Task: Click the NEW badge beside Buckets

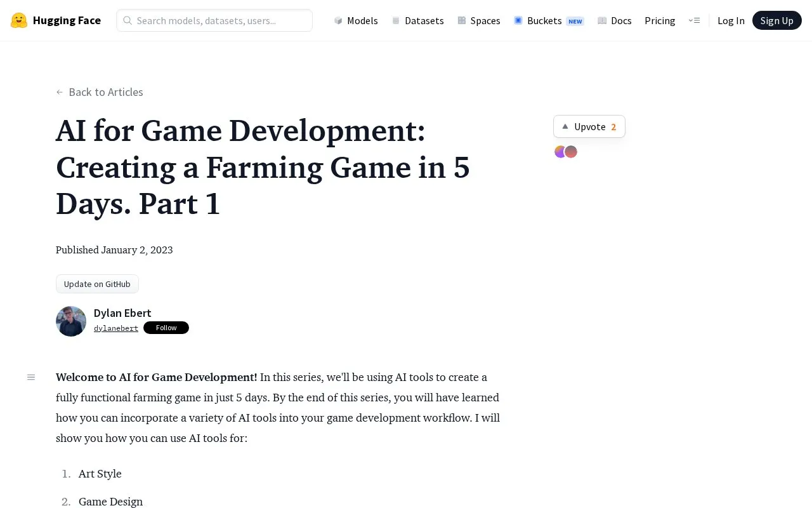Action: pos(575,21)
